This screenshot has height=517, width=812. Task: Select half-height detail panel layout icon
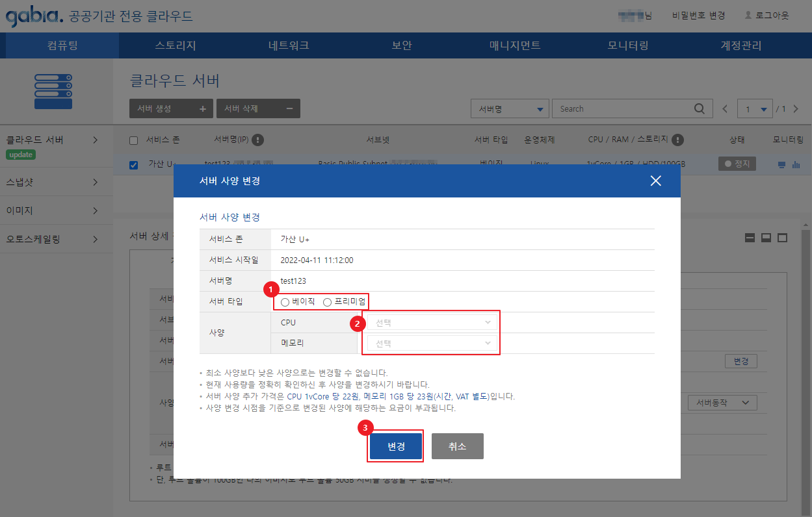click(x=766, y=238)
